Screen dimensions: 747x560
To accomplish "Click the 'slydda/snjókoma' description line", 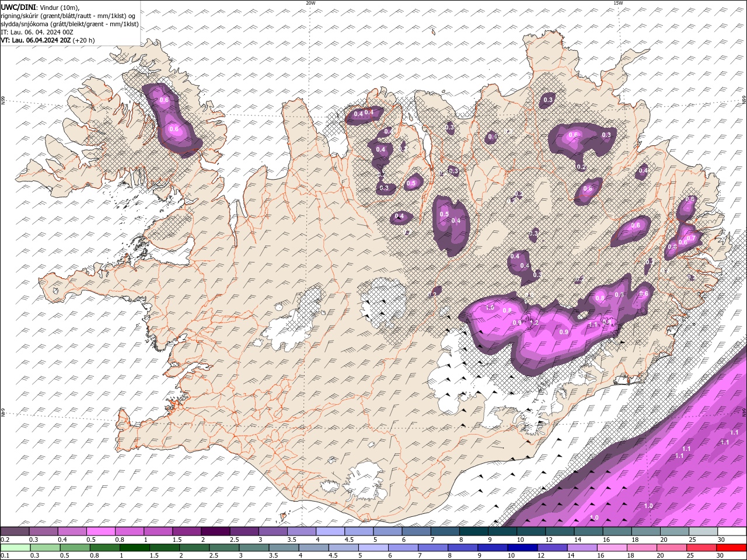I will pyautogui.click(x=70, y=24).
